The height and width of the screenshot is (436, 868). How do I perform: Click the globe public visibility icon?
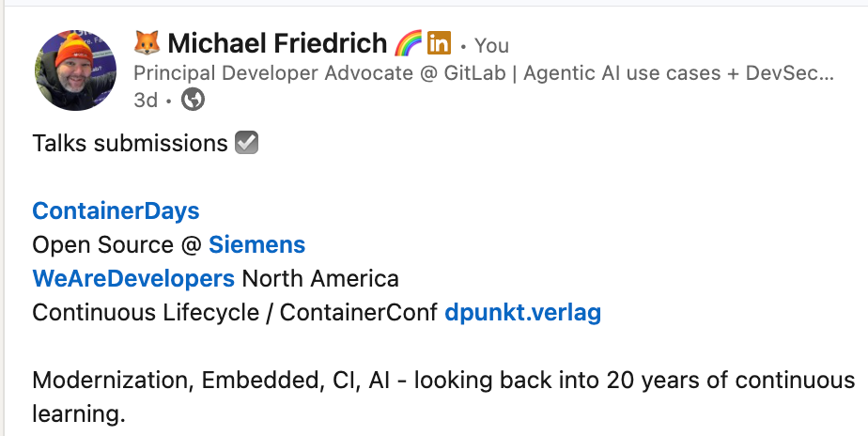[x=193, y=100]
